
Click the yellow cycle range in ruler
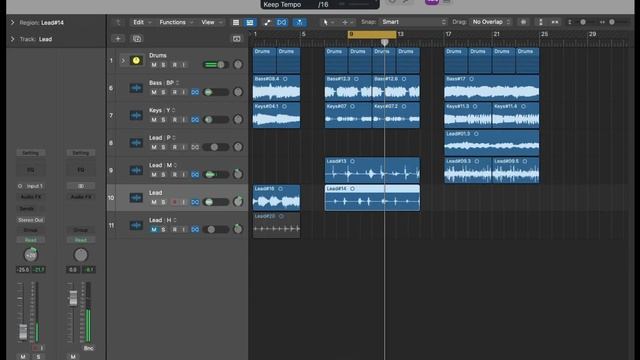(372, 34)
